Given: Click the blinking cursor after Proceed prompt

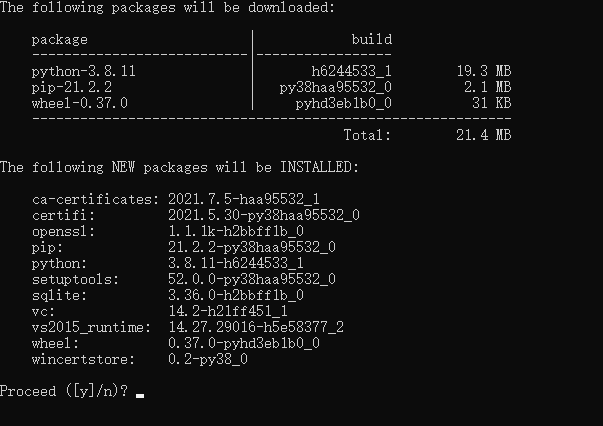Looking at the screenshot, I should tap(140, 395).
